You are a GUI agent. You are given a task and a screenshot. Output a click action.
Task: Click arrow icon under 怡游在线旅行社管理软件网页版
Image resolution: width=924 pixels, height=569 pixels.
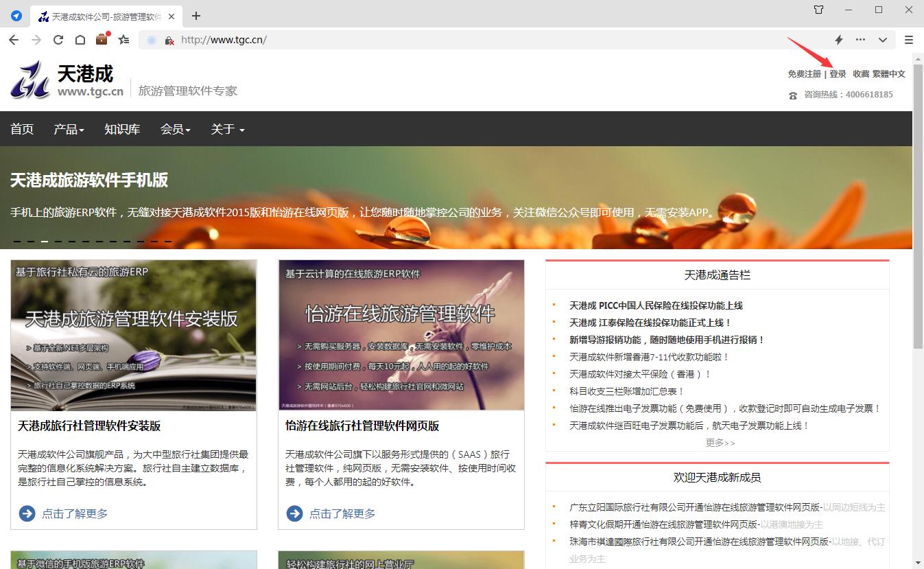coord(294,513)
